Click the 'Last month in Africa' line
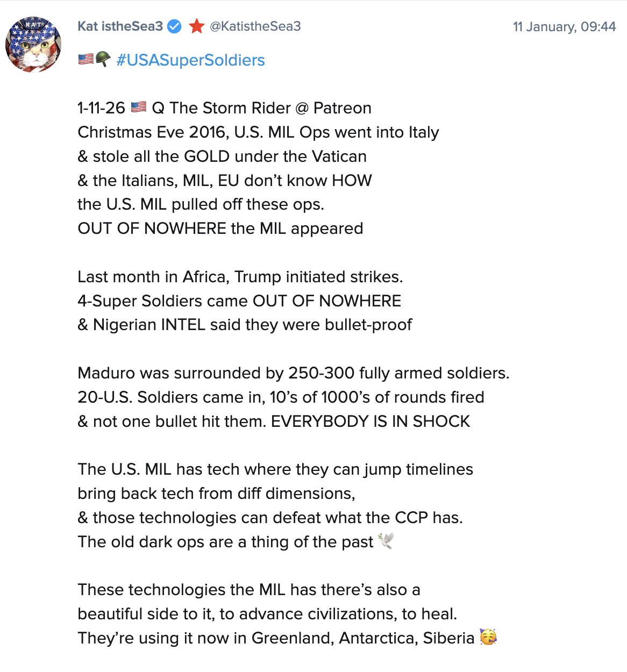The width and height of the screenshot is (627, 672). tap(240, 277)
